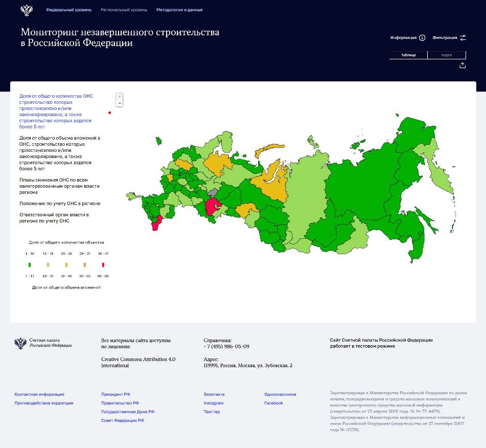Click the export/share upload icon
This screenshot has width=486, height=448.
coord(462,65)
